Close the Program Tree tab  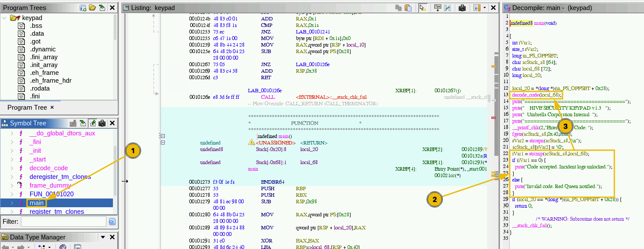[x=52, y=108]
